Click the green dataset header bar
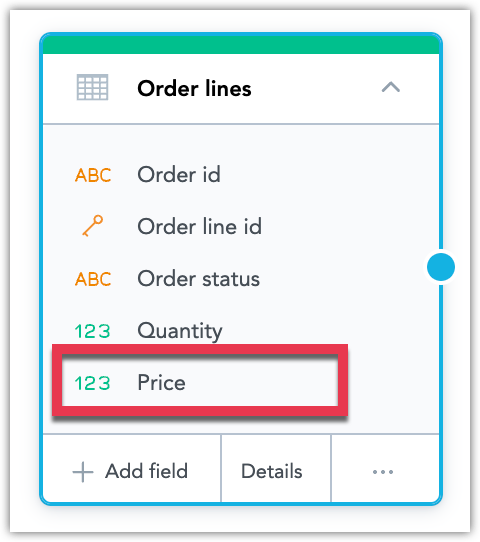The image size is (480, 542). [x=241, y=45]
